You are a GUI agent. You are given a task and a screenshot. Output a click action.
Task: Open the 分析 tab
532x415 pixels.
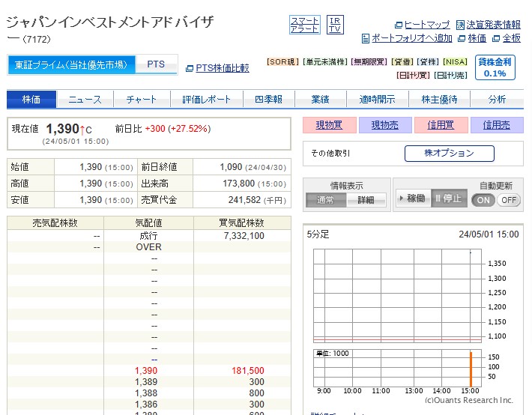click(497, 100)
